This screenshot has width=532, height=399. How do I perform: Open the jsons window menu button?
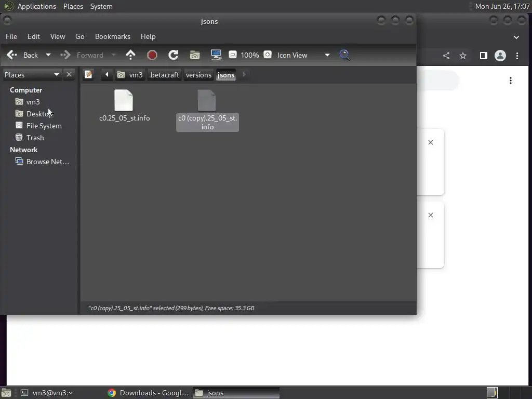click(7, 21)
